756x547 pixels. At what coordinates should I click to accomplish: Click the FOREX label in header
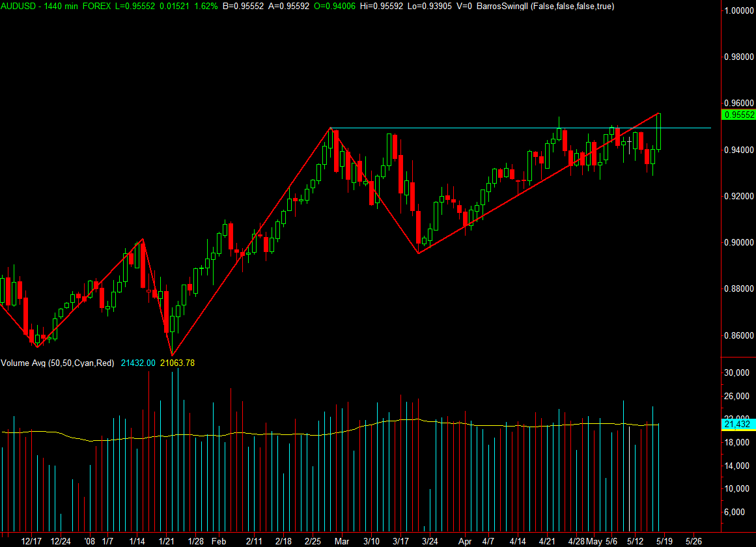[96, 7]
